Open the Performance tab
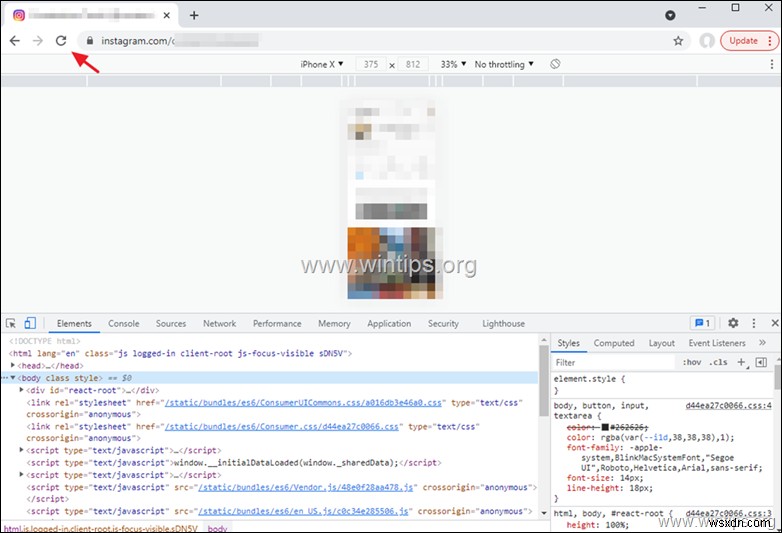782x533 pixels. (x=277, y=324)
